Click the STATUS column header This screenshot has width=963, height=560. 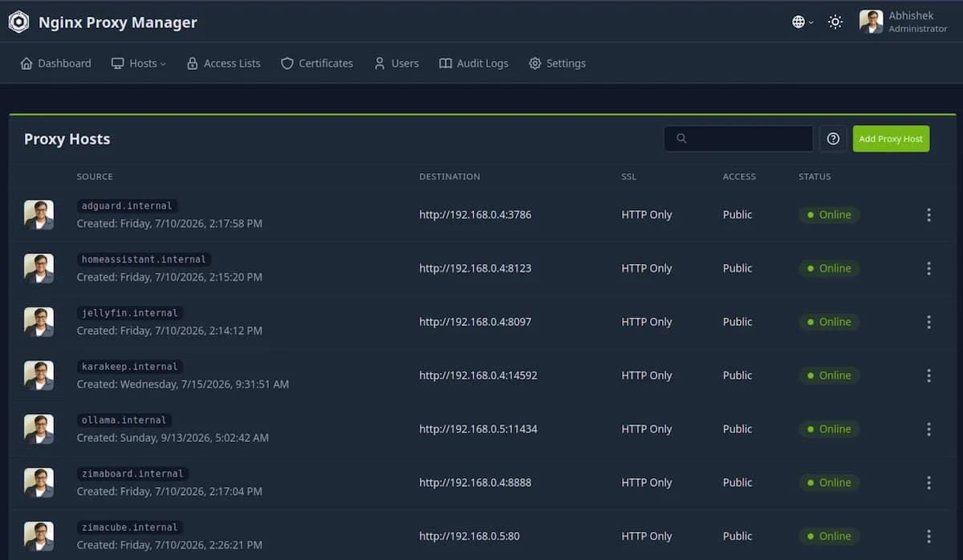(815, 177)
